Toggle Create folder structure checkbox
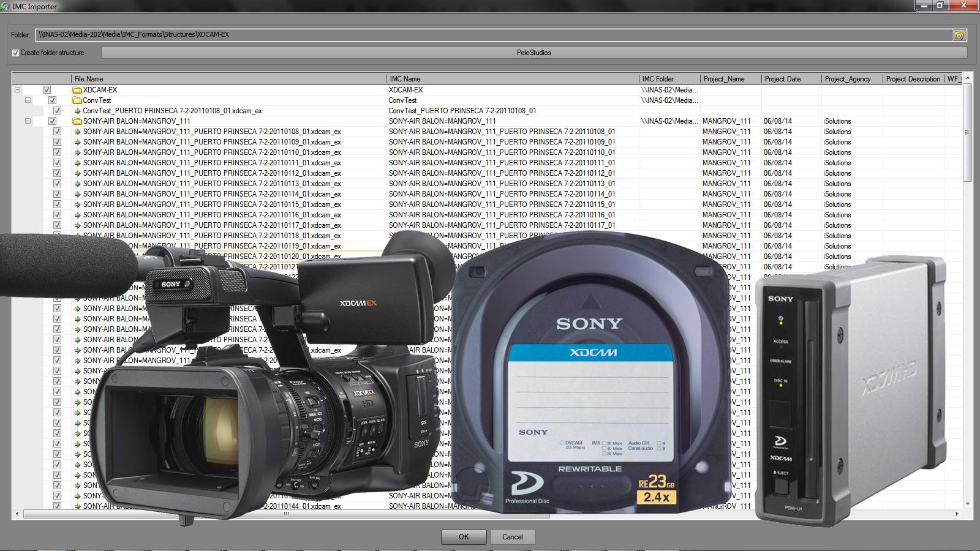The height and width of the screenshot is (551, 980). [x=16, y=53]
